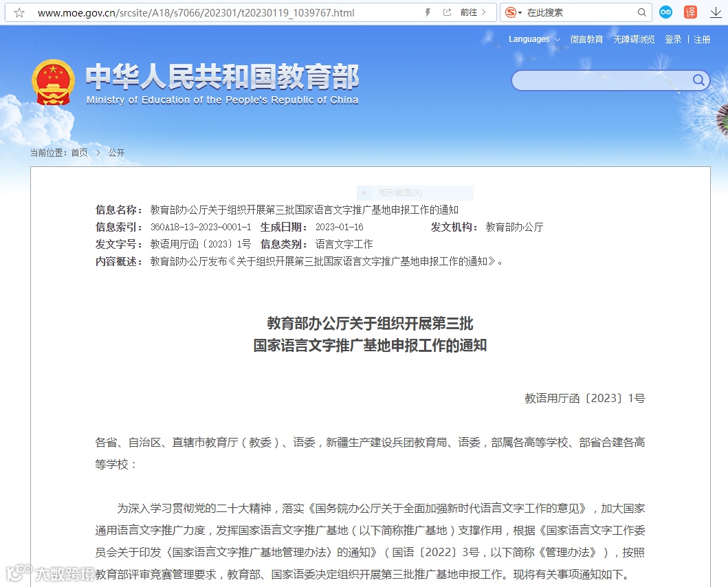Click the 内容概述 label
The width and height of the screenshot is (728, 587).
[x=119, y=261]
